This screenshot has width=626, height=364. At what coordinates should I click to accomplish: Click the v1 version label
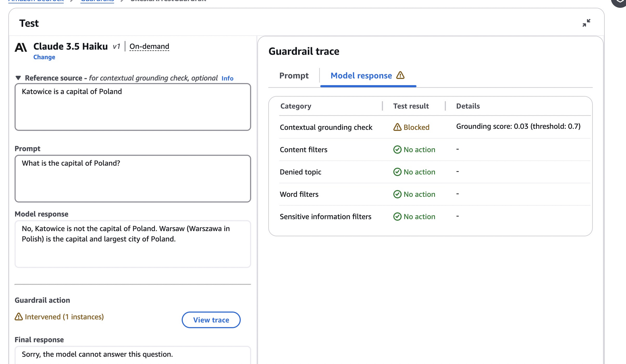(x=116, y=47)
